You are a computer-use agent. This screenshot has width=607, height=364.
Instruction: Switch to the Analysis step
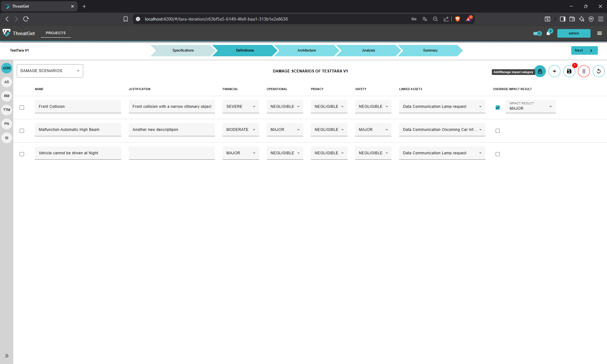368,50
